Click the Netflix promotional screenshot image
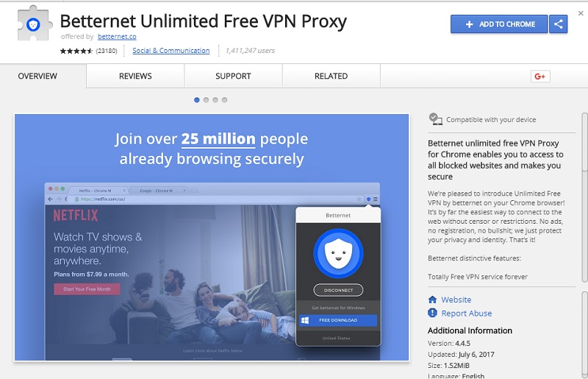Image resolution: width=588 pixels, height=379 pixels. click(x=212, y=238)
